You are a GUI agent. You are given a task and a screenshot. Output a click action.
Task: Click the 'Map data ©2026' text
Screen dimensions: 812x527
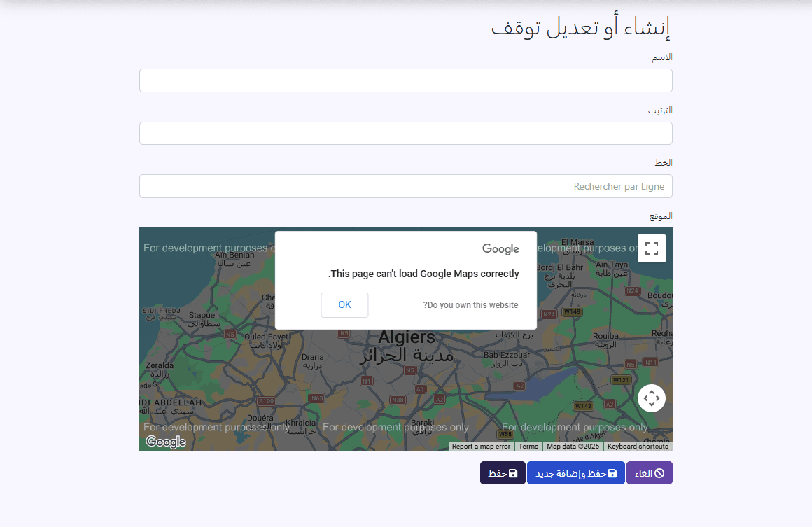pos(573,447)
